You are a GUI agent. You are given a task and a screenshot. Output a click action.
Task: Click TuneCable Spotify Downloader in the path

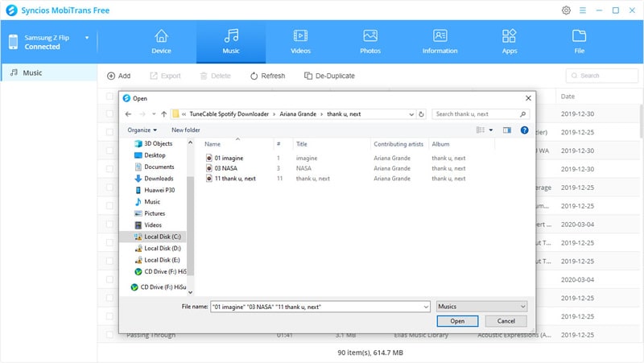[229, 114]
